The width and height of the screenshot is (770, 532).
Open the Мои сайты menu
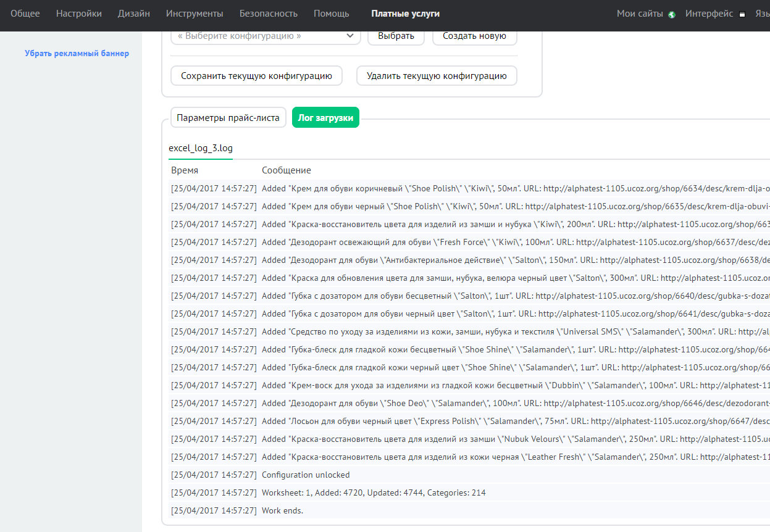(x=640, y=14)
